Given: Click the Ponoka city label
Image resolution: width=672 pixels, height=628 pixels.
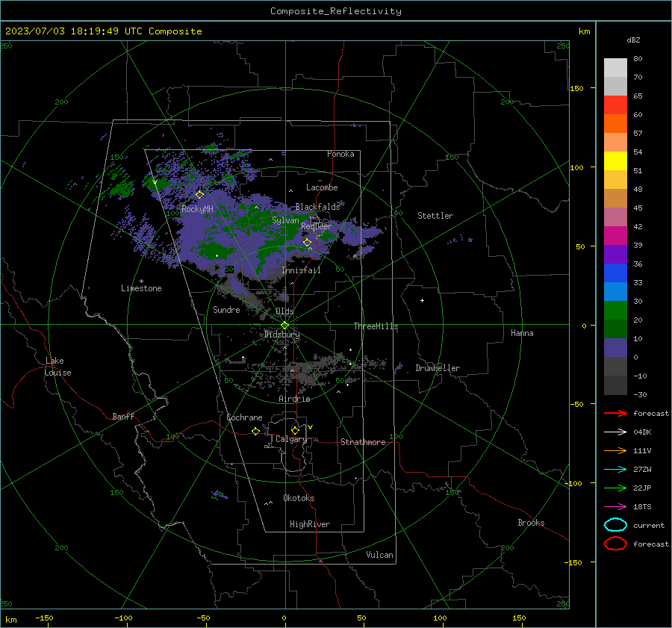Looking at the screenshot, I should click(x=340, y=154).
